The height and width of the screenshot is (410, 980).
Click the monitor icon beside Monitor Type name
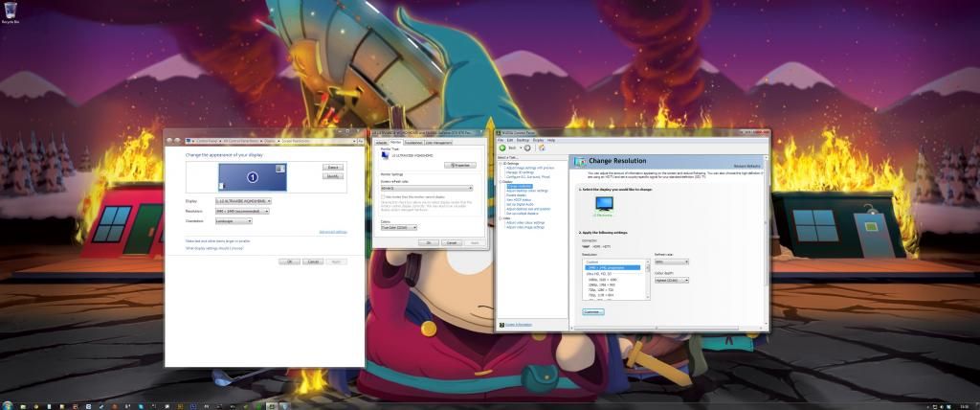tap(385, 155)
